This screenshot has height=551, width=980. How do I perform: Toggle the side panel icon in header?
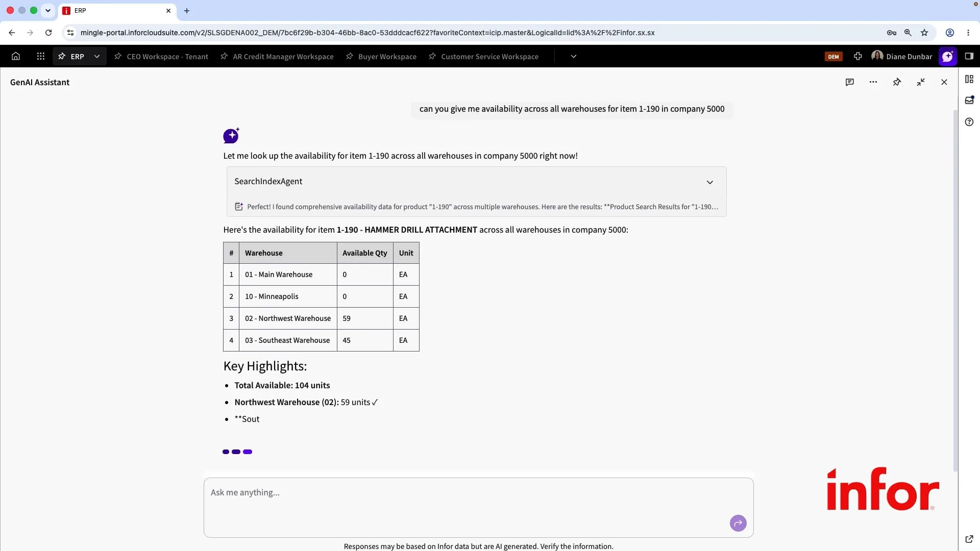coord(969,56)
